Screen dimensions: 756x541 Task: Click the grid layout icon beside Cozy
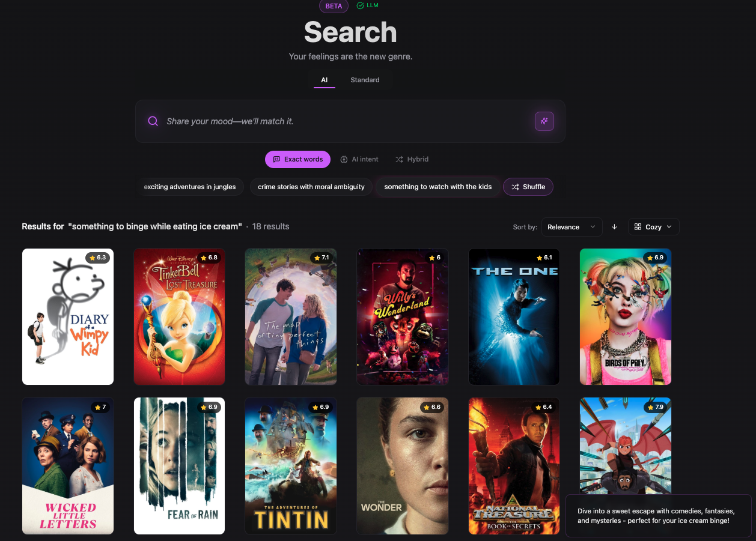638,226
